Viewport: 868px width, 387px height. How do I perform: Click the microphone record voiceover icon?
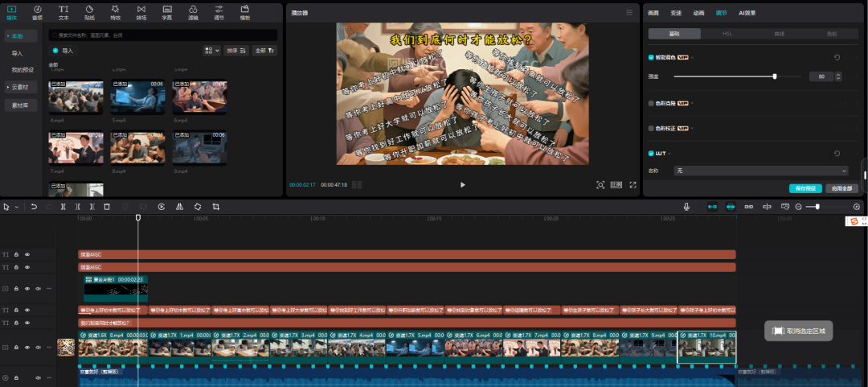tap(686, 206)
